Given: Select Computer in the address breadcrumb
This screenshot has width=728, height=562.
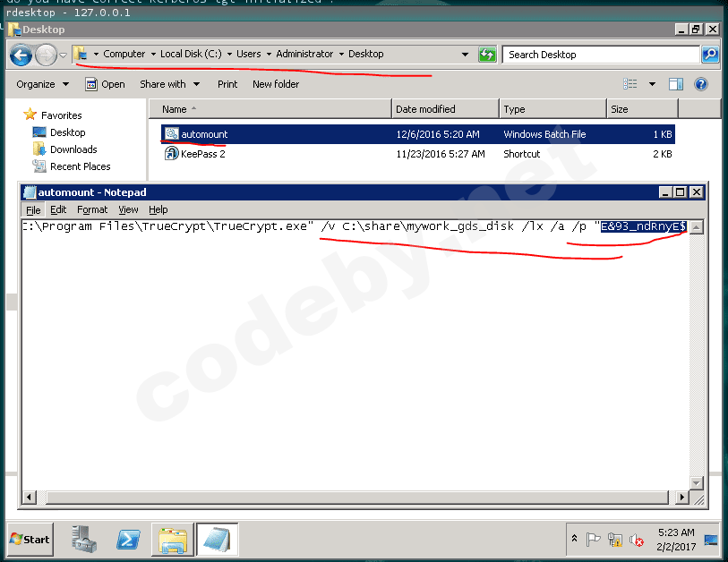Looking at the screenshot, I should (124, 54).
